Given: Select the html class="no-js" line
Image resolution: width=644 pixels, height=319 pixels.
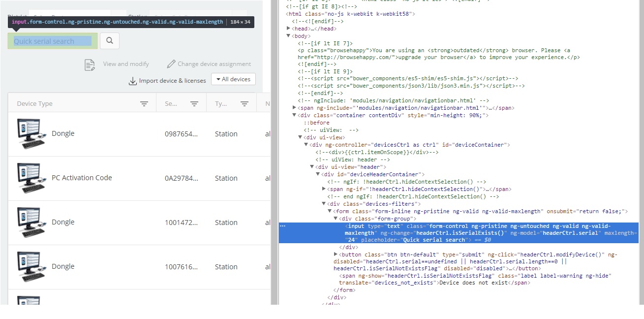Looking at the screenshot, I should [351, 14].
